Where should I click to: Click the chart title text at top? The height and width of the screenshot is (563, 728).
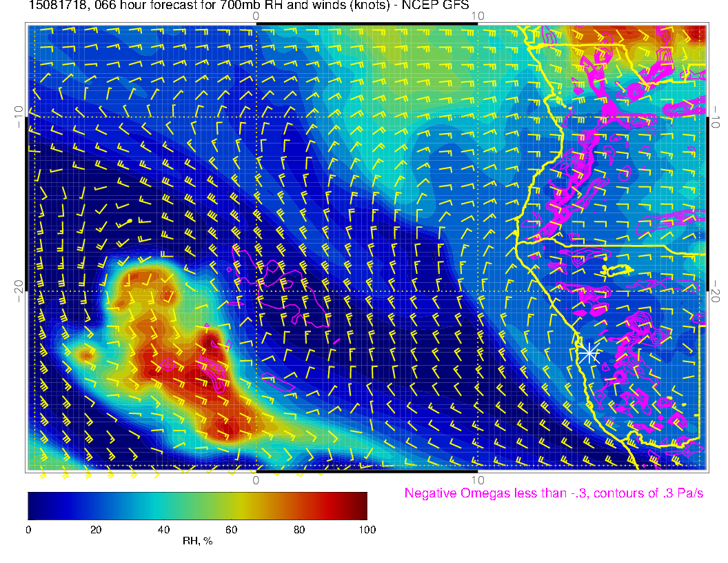[249, 6]
